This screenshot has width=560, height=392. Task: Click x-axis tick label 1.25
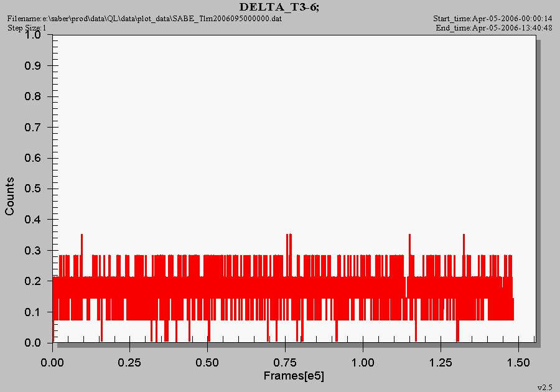pyautogui.click(x=441, y=363)
